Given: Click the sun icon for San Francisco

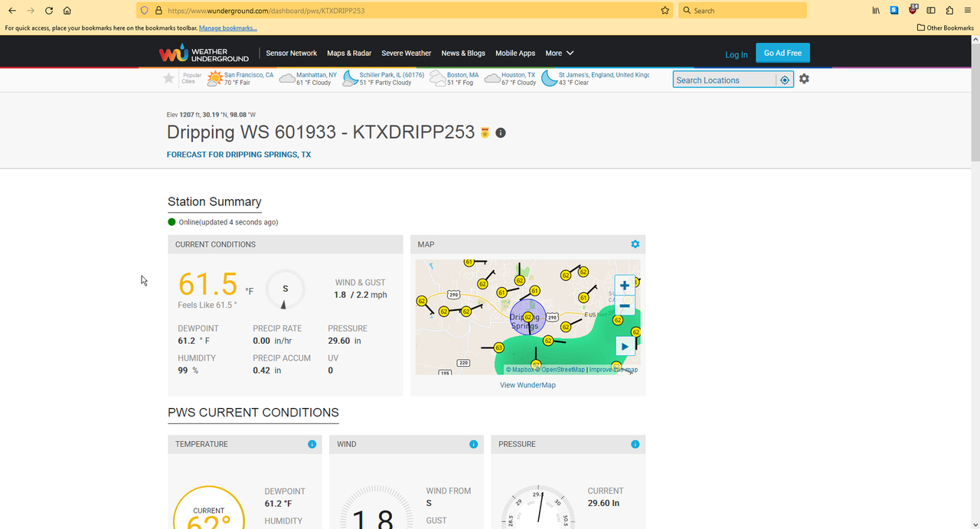Looking at the screenshot, I should coord(215,78).
